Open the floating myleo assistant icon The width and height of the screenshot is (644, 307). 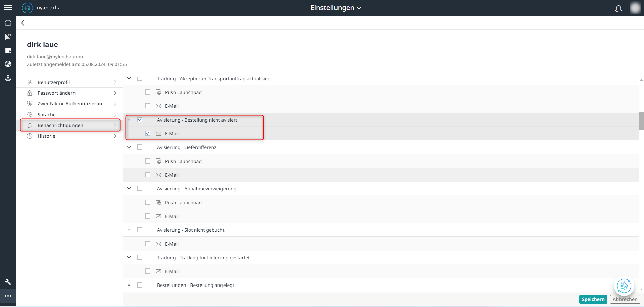pos(624,286)
